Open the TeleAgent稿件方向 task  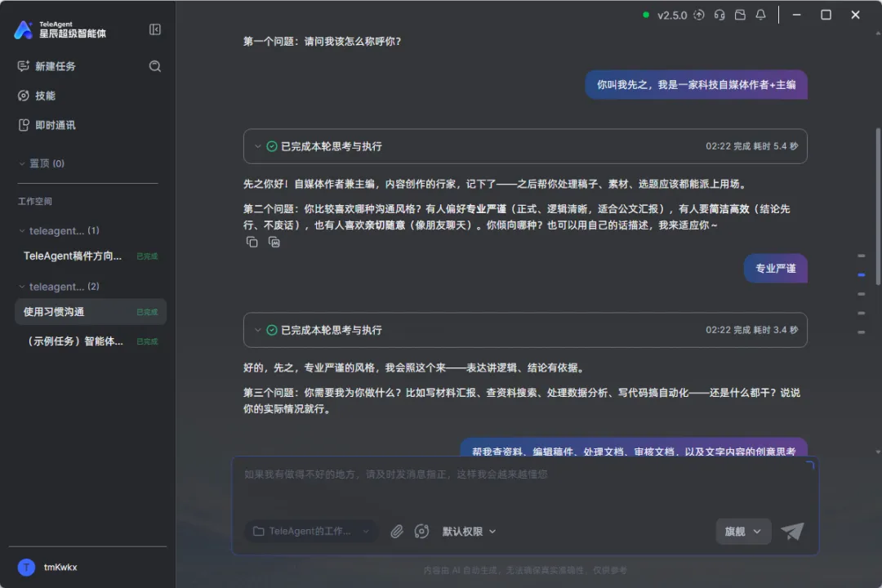point(91,256)
